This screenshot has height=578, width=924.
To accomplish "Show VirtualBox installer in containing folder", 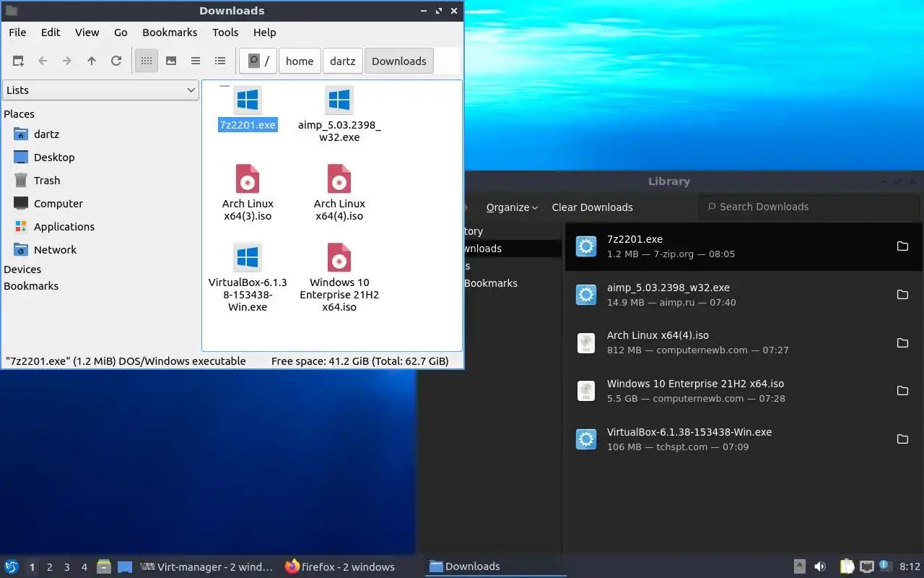I will (x=902, y=439).
